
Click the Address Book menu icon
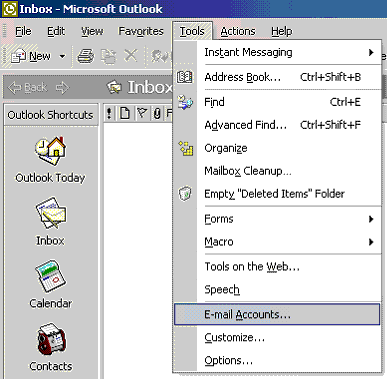[185, 77]
